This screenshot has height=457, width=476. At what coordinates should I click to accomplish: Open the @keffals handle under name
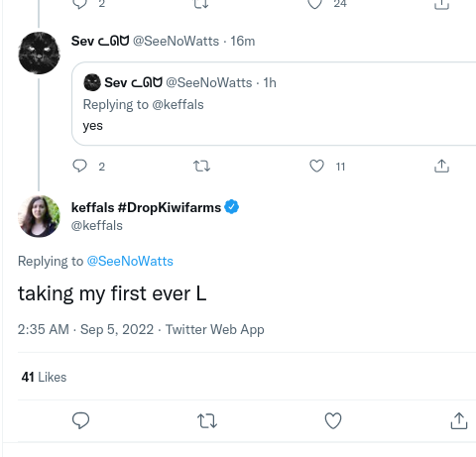pos(97,226)
